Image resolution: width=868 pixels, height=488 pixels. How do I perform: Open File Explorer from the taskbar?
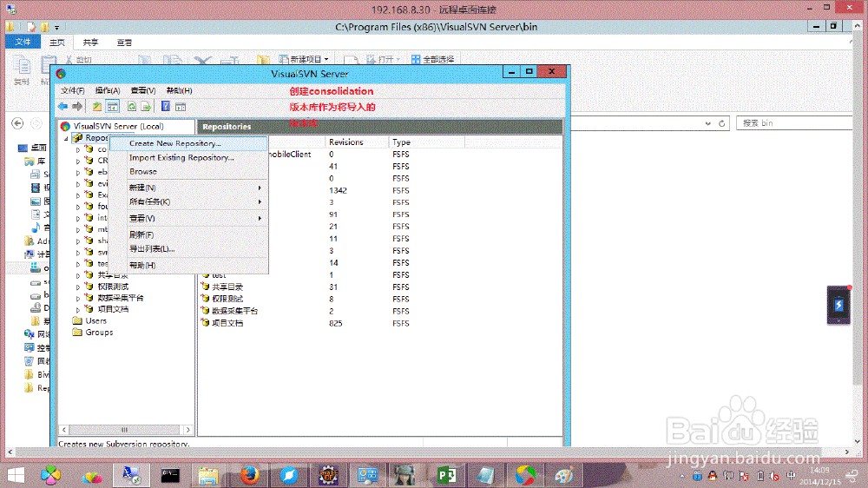coord(208,475)
